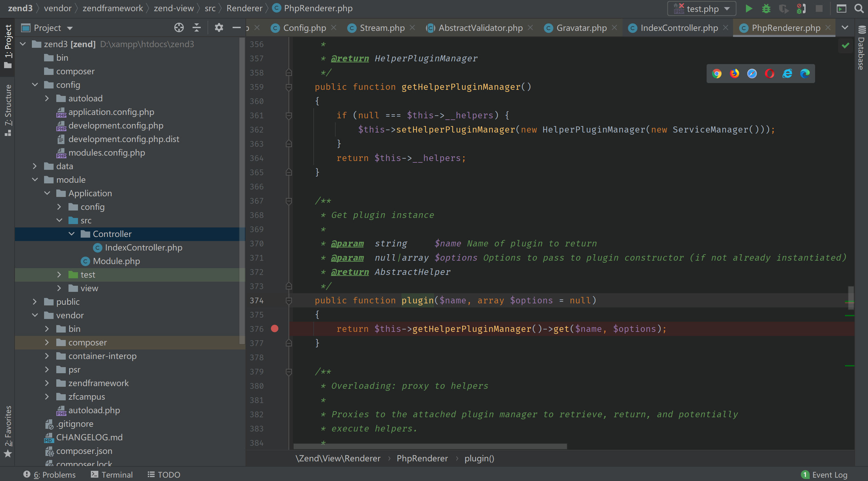Screen dimensions: 868x481
Task: Switch to the Gravatar.php tab
Action: click(x=581, y=28)
